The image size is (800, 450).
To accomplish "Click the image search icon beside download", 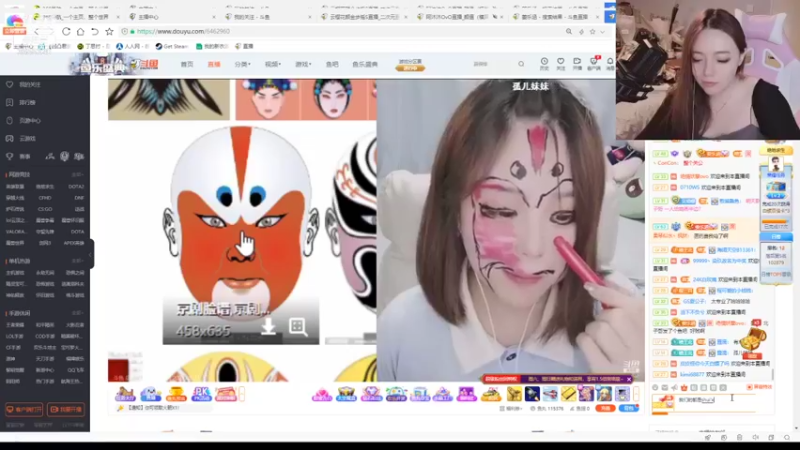I will coord(298,327).
